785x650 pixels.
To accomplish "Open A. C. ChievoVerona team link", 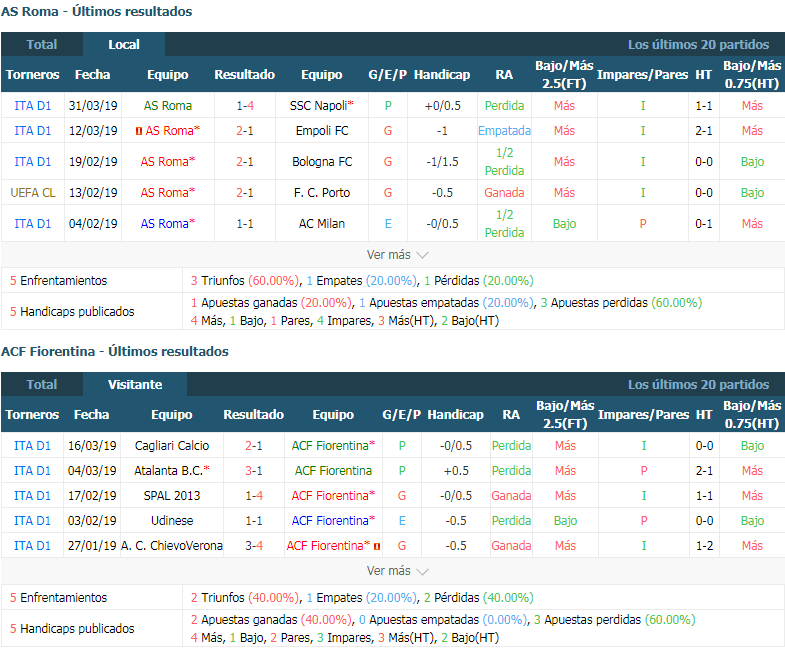I will click(x=172, y=546).
